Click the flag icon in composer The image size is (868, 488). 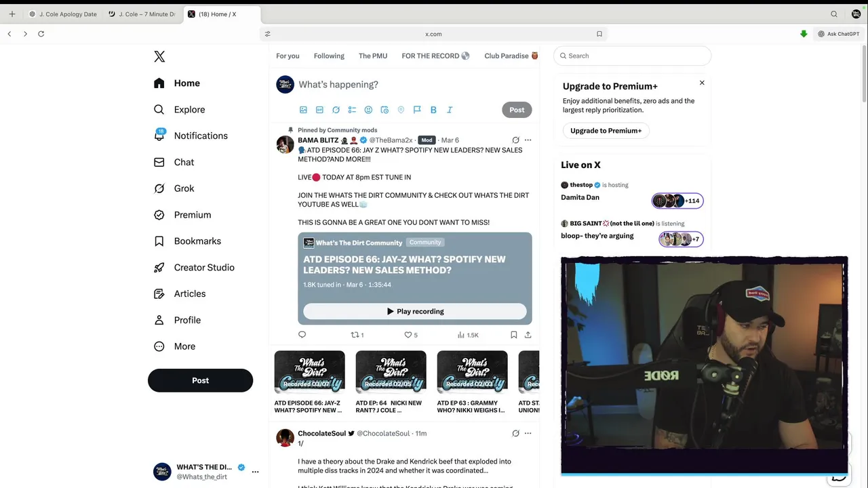click(417, 110)
